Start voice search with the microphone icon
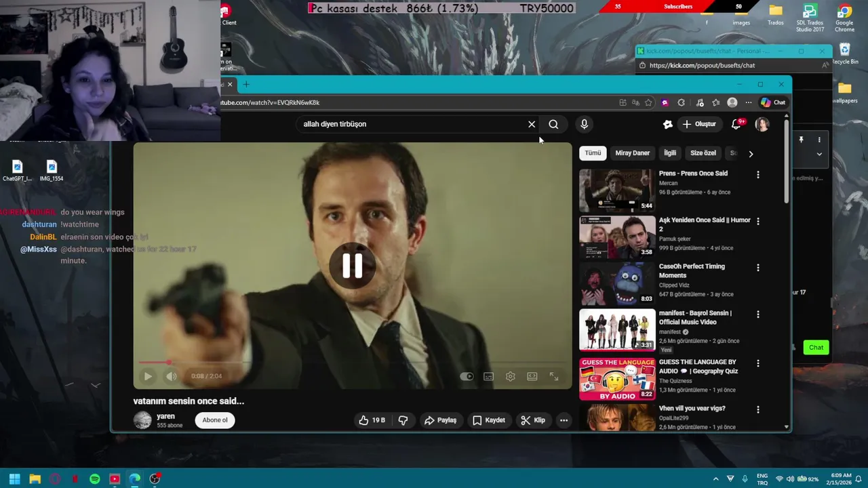868x488 pixels. coord(584,124)
